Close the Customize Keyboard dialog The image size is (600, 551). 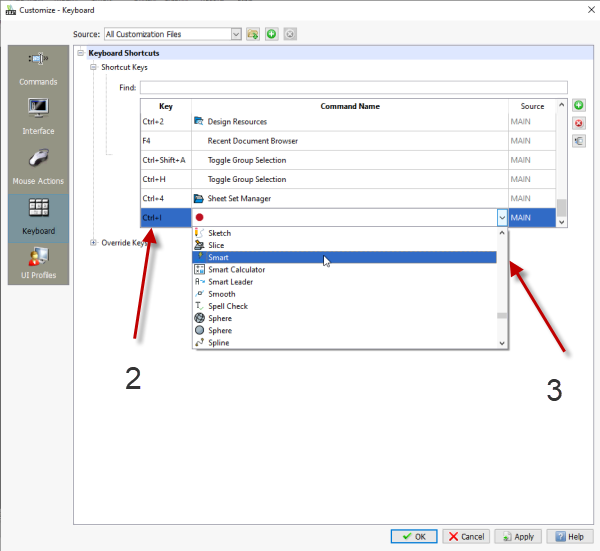coord(591,10)
